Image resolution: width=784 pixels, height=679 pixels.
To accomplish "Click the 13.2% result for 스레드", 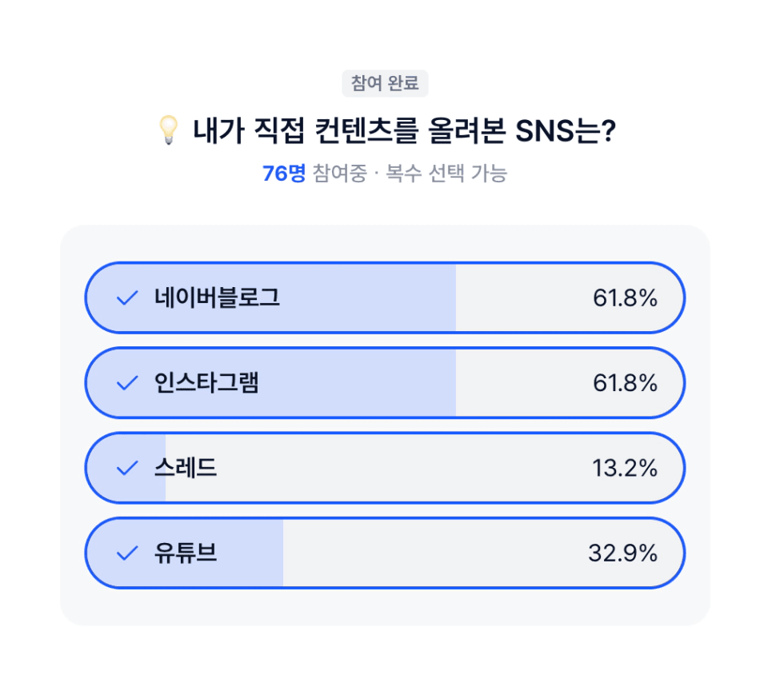I will [x=625, y=468].
